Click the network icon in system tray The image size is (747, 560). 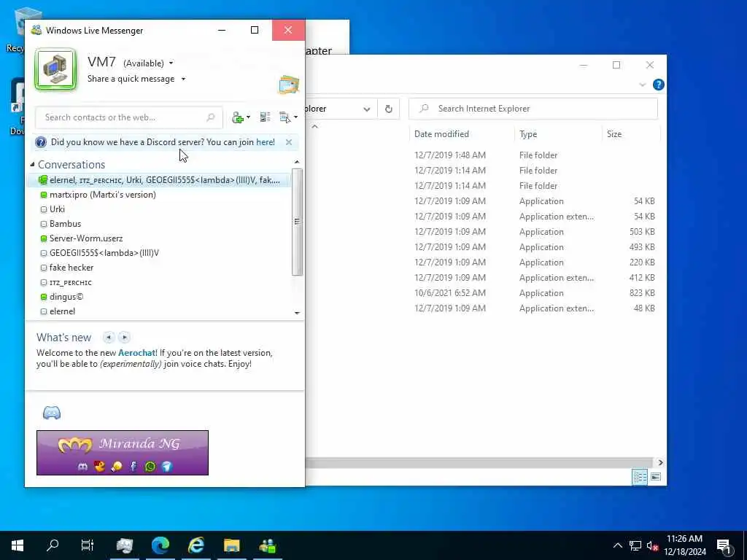pos(635,545)
